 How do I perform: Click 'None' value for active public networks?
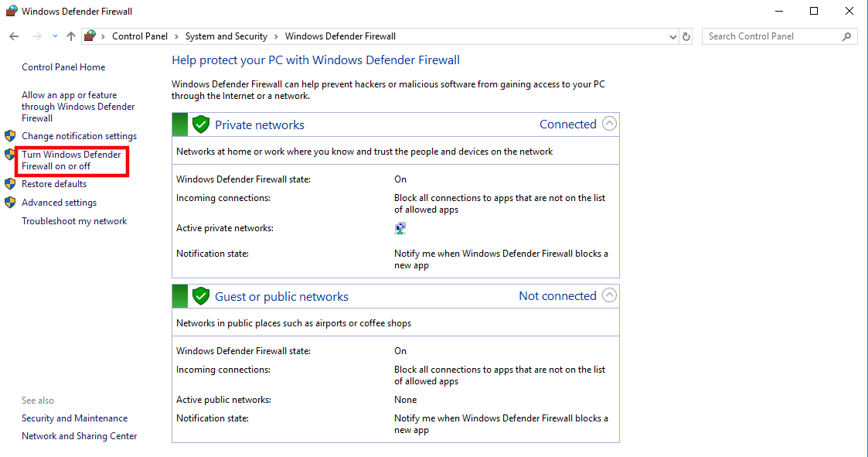click(x=405, y=399)
